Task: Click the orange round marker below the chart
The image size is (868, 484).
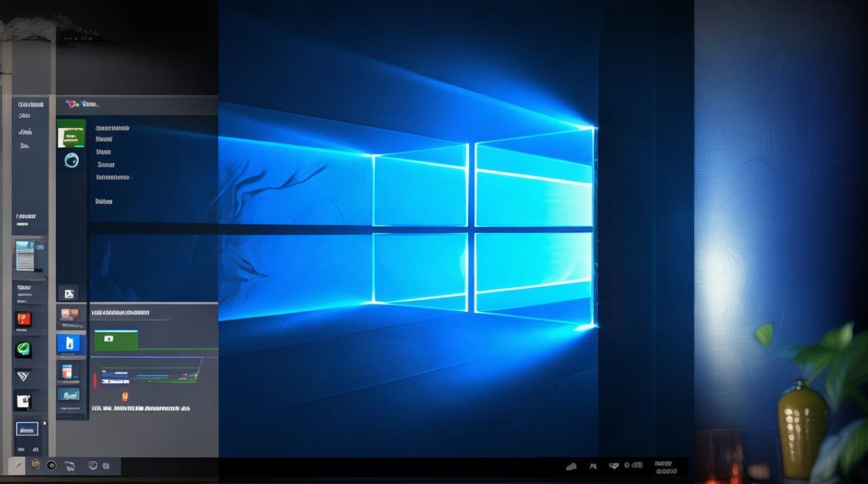Action: (125, 396)
